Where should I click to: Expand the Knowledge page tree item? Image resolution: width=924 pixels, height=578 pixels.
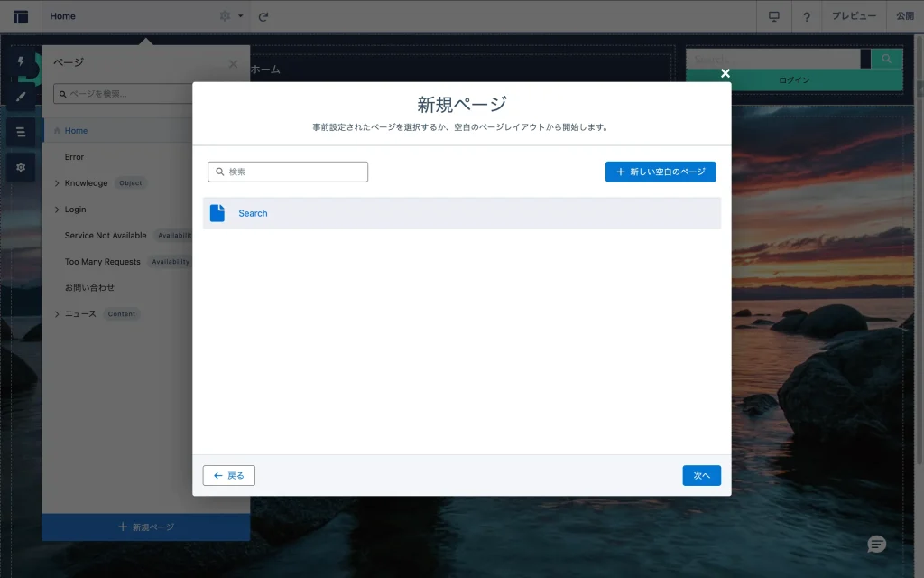[57, 183]
